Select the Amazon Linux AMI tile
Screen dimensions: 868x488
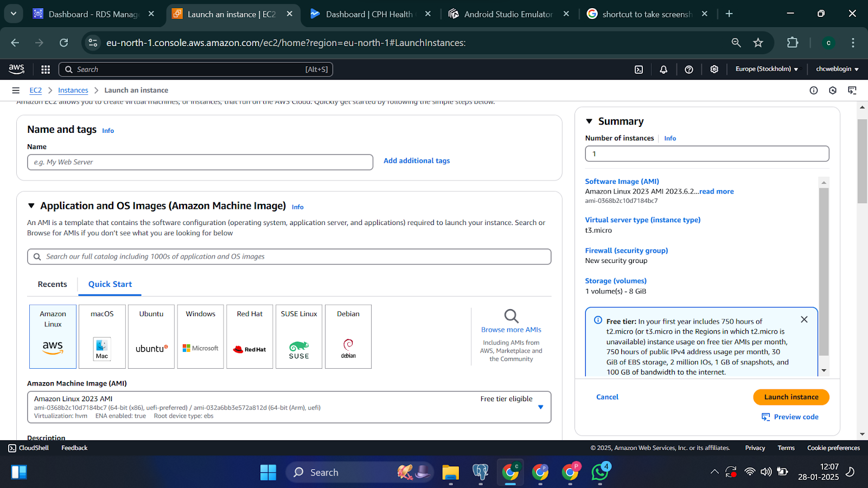[53, 336]
